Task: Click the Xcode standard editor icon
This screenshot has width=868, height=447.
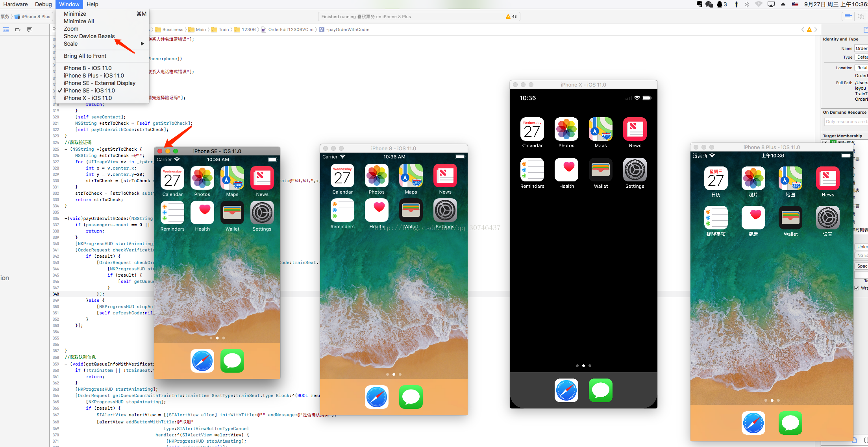Action: coord(848,17)
